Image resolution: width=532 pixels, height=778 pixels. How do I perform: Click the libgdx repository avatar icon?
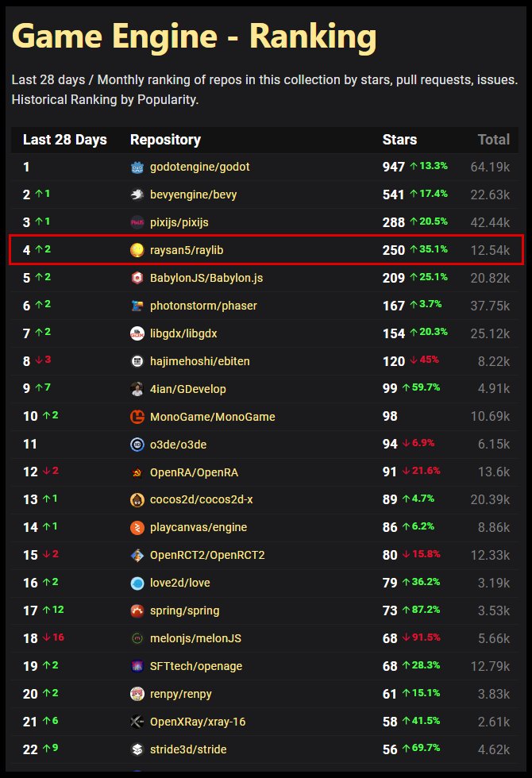tap(137, 333)
